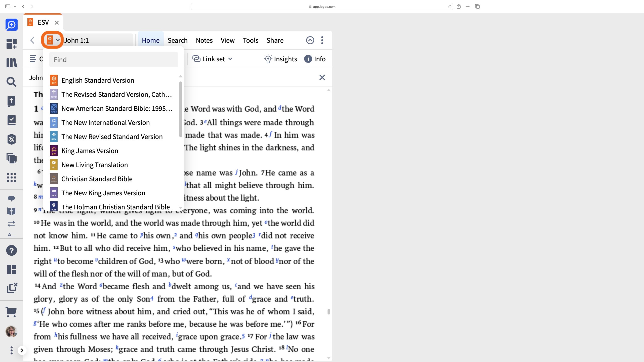Open the apps grid icon

[11, 177]
